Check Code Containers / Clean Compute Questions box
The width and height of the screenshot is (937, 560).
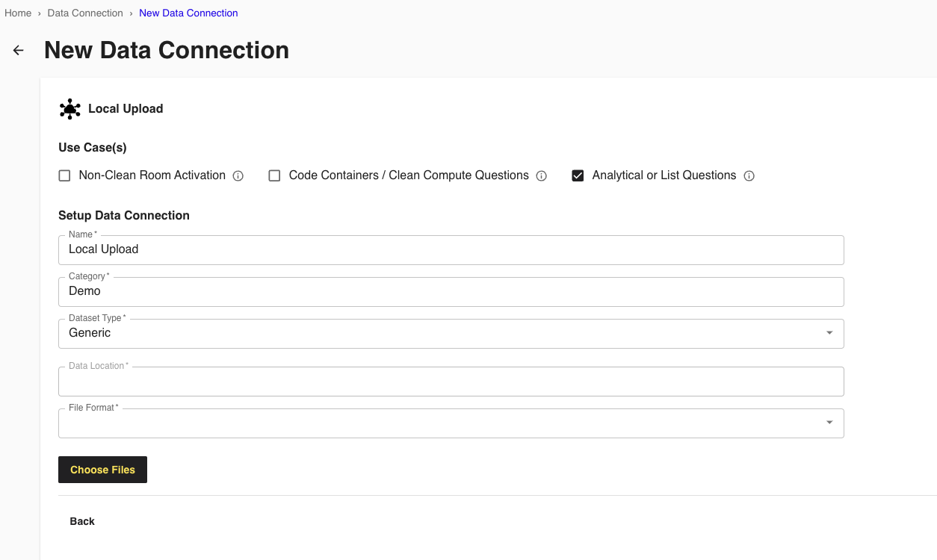point(274,176)
